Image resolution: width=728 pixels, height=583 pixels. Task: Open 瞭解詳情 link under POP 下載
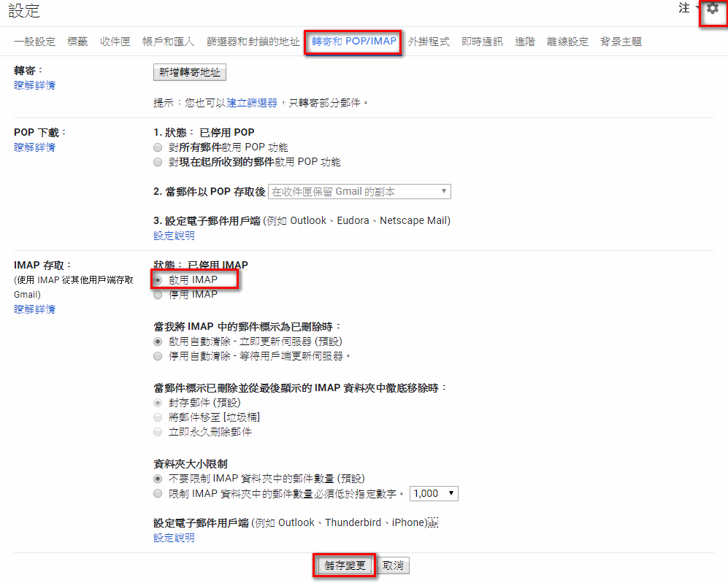35,147
